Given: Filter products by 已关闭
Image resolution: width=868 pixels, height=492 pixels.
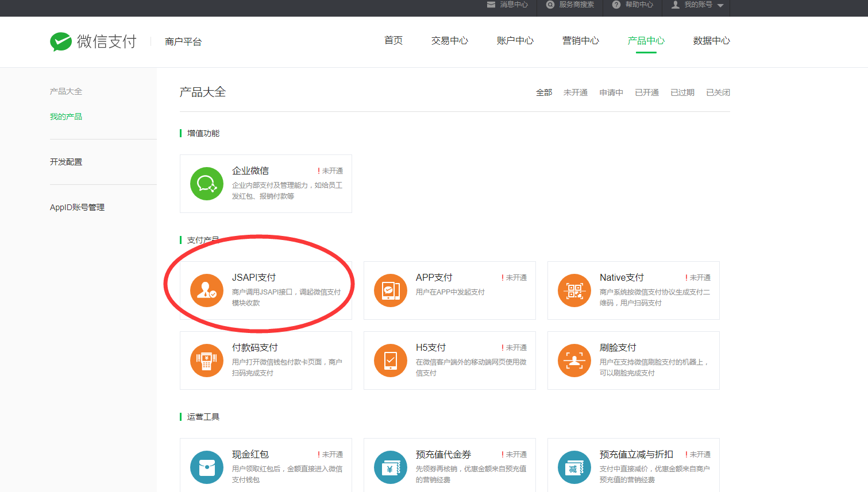Looking at the screenshot, I should pyautogui.click(x=718, y=92).
